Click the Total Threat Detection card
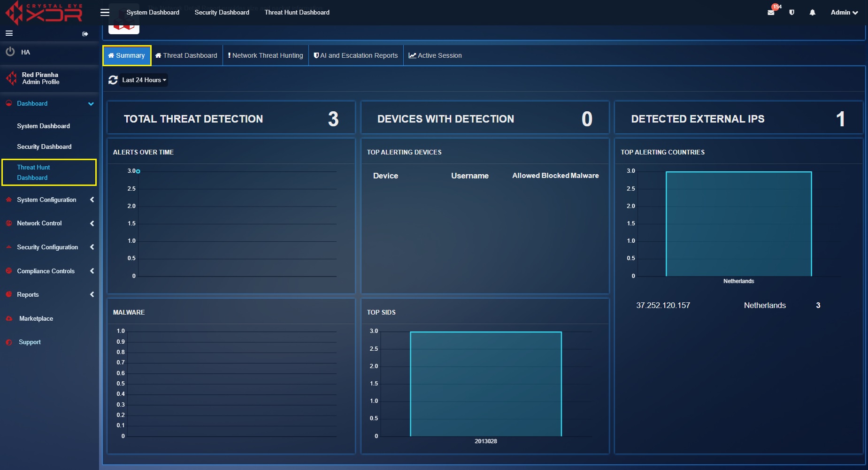Screen dimensions: 868x470 (x=231, y=118)
